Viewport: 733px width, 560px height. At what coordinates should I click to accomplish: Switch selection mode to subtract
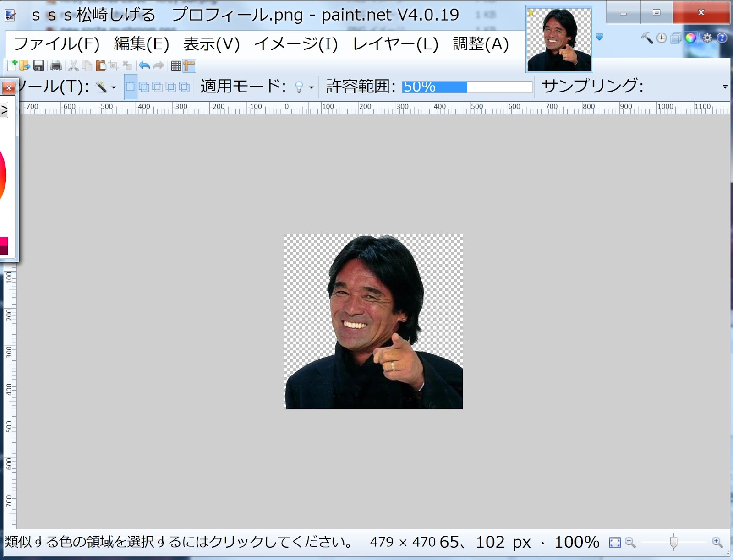(x=158, y=87)
